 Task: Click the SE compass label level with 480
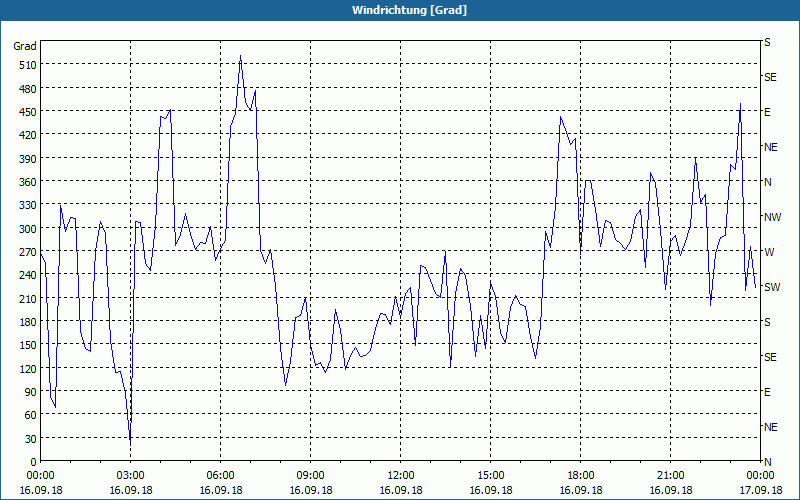[x=770, y=77]
